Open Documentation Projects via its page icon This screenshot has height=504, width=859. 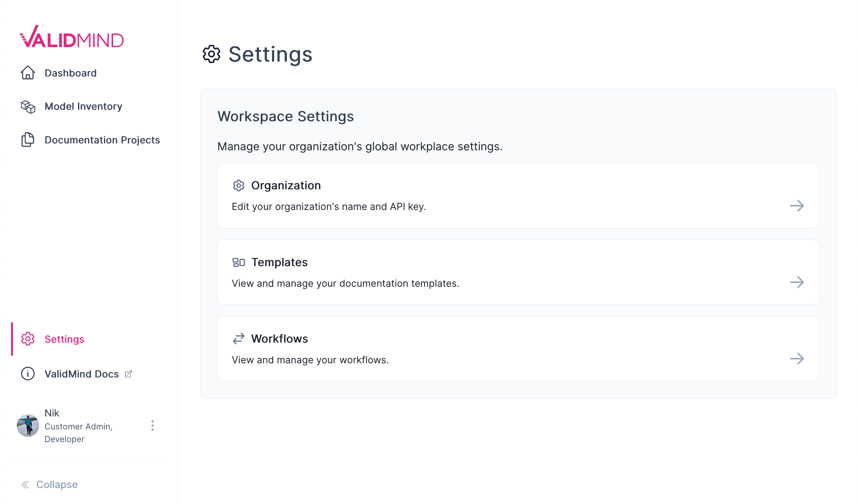[x=28, y=140]
